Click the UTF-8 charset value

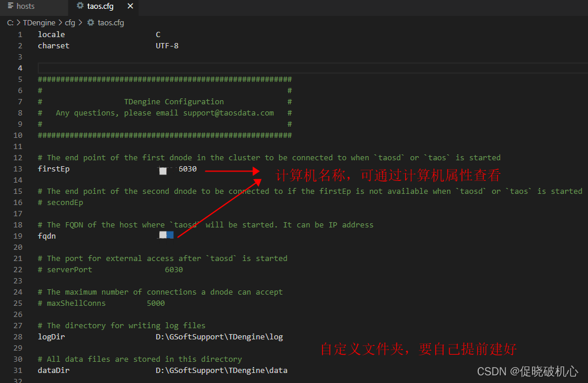[167, 46]
